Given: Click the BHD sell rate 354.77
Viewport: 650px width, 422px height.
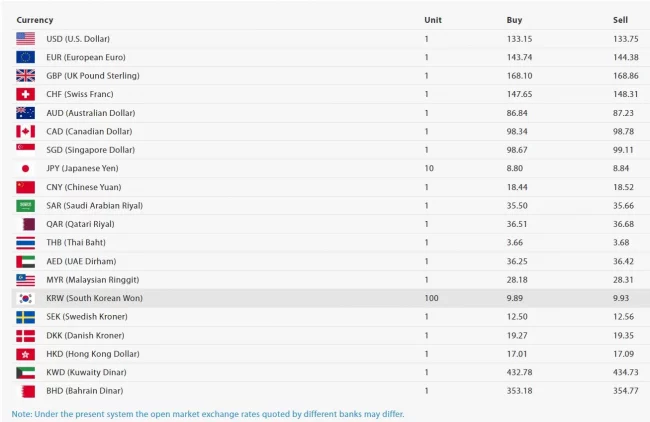Looking at the screenshot, I should pyautogui.click(x=625, y=390).
